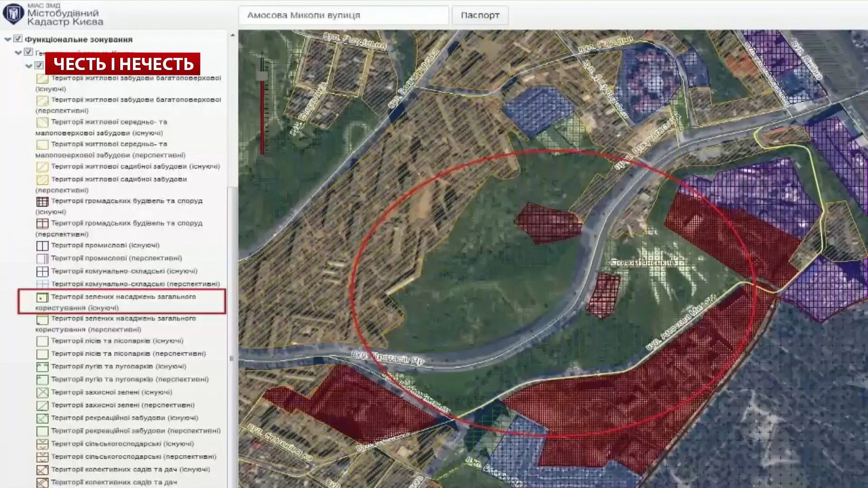Click the Kyiv cadastre logo emblem
The image size is (868, 488).
click(x=13, y=14)
